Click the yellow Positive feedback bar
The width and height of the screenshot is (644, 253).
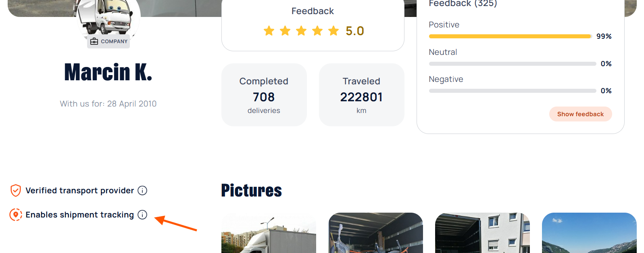coord(510,36)
